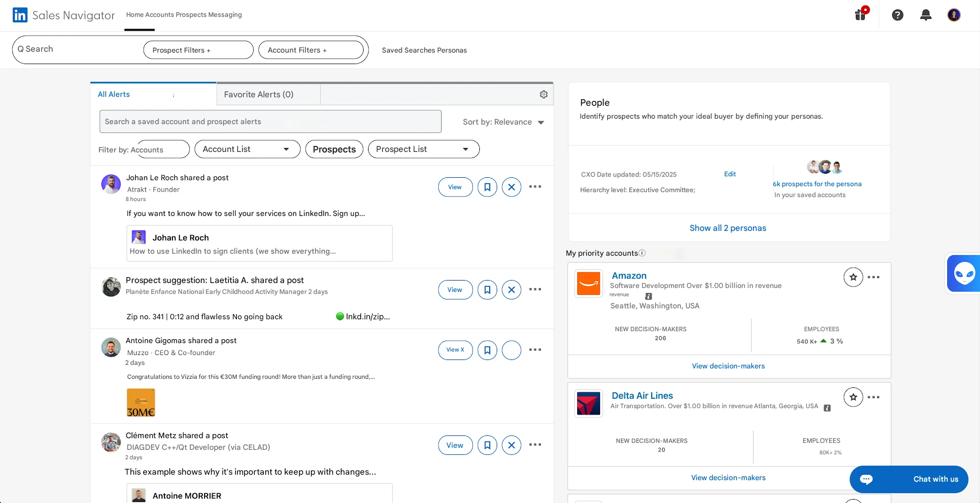Open more options for Amazon account
The height and width of the screenshot is (503, 980).
tap(874, 277)
